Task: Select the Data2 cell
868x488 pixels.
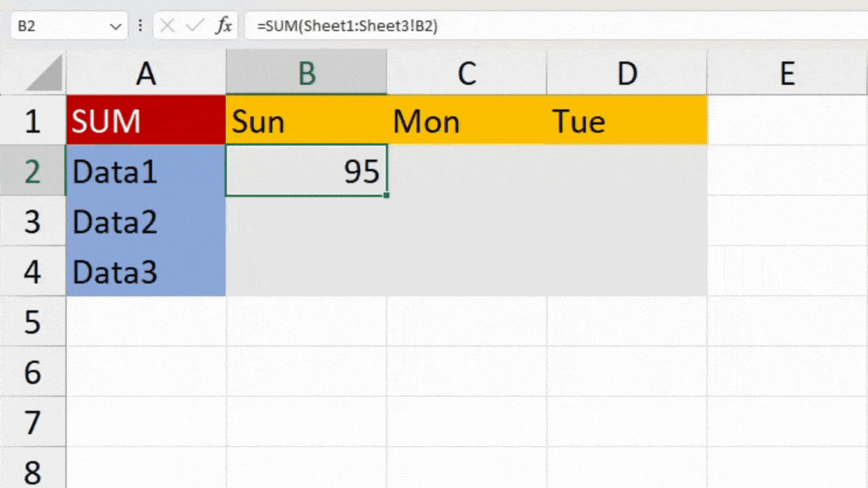Action: point(145,222)
